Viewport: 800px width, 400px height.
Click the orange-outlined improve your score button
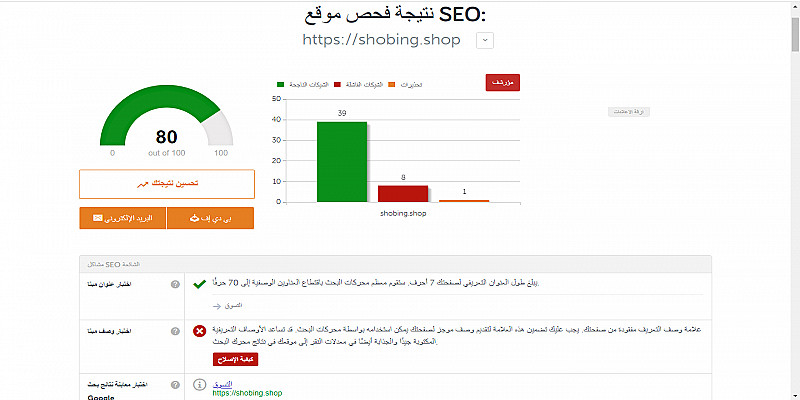pos(167,184)
